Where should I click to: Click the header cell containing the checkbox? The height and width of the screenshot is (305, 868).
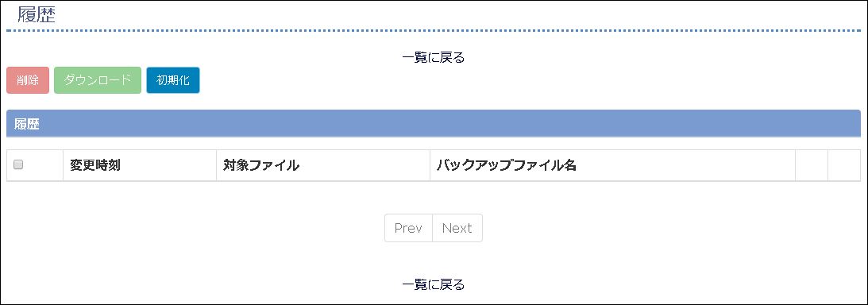click(x=35, y=165)
